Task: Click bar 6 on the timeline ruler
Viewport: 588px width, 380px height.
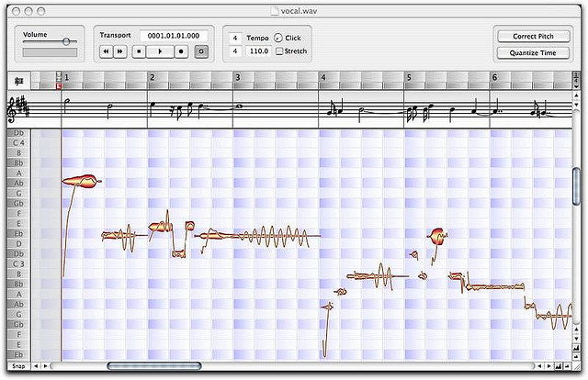Action: pos(494,78)
